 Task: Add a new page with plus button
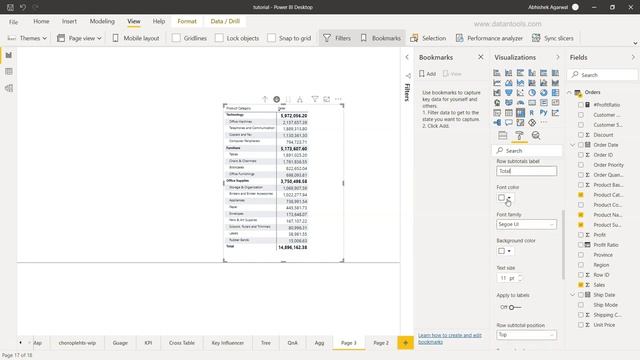(405, 343)
